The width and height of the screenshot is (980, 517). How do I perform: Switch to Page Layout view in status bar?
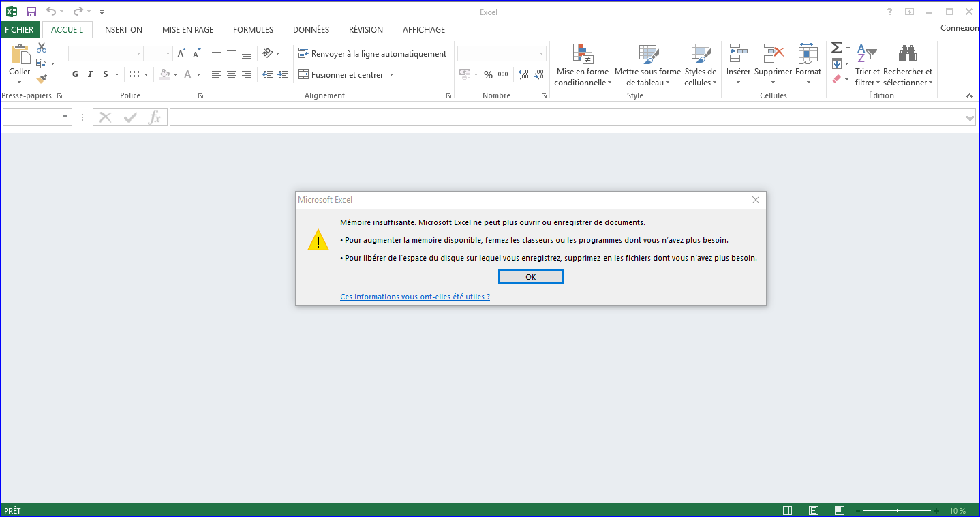814,510
